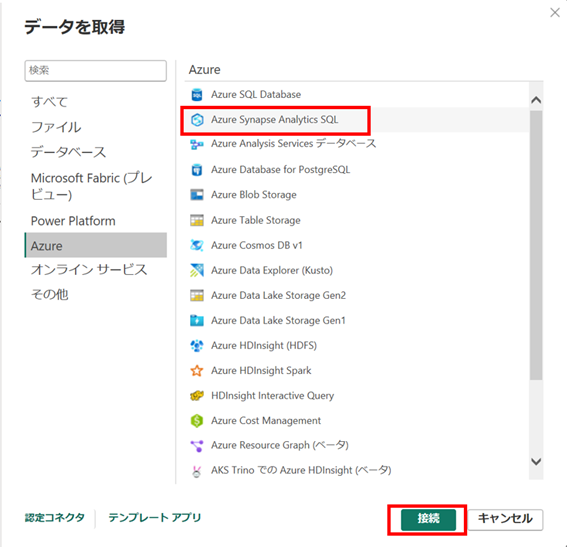Select Azure HDInsight (HDFS) label
567x547 pixels.
point(264,346)
